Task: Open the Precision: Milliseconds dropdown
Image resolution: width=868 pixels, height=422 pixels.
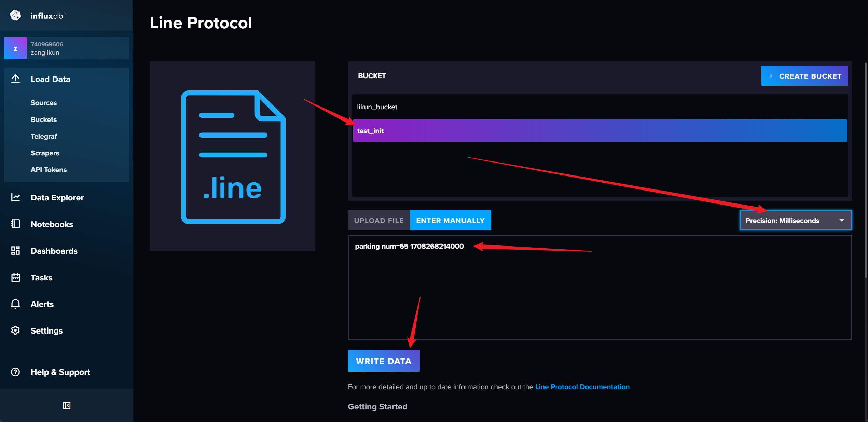Action: 795,221
